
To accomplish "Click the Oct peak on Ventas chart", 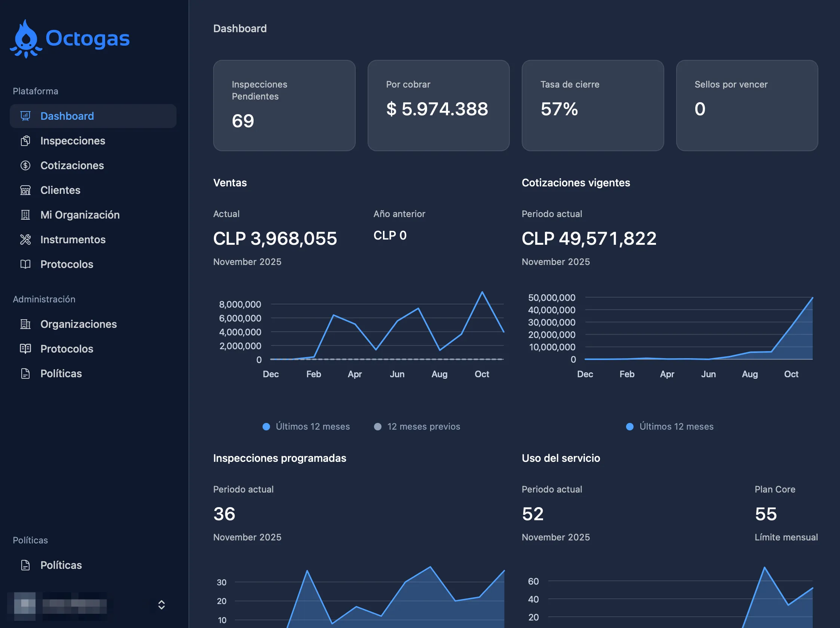I will (x=482, y=292).
